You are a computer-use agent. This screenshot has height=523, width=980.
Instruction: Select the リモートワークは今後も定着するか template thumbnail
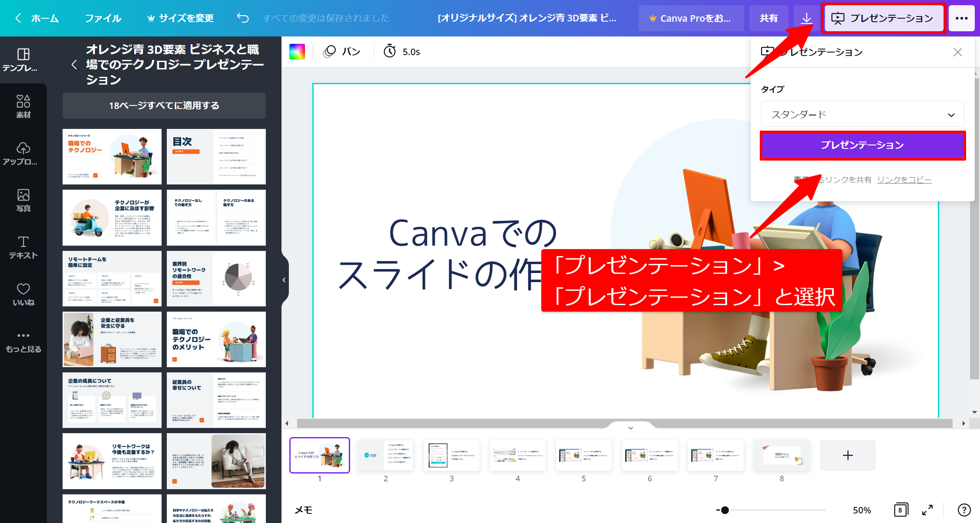112,461
